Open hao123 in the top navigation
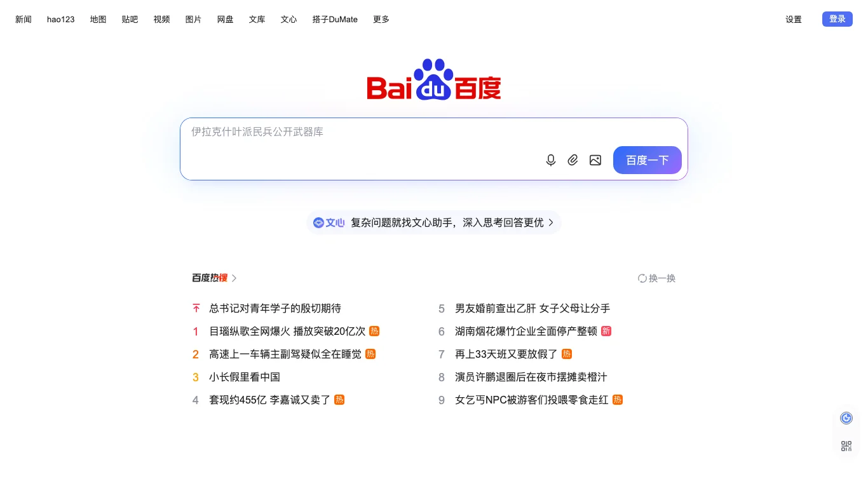868x488 pixels. (61, 20)
